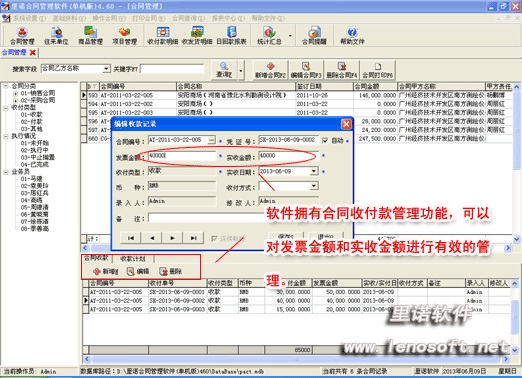Open the 实收日期 date dropdown
This screenshot has width=522, height=378.
point(314,171)
